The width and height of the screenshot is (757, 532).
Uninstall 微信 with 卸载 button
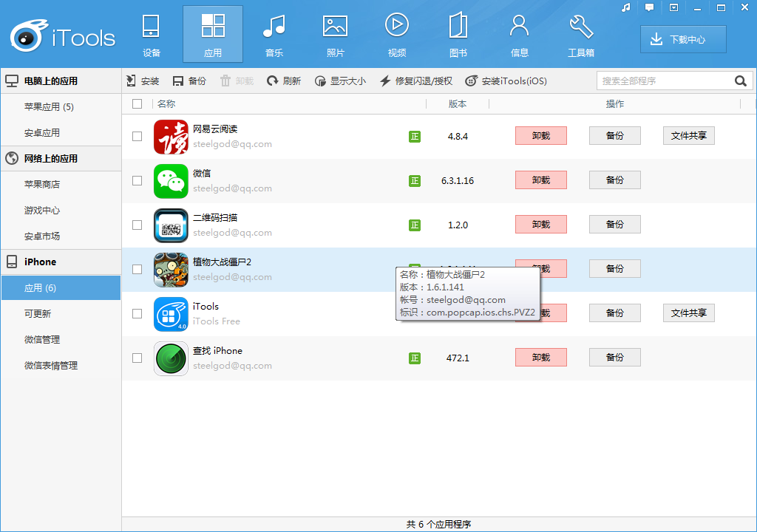pos(541,180)
